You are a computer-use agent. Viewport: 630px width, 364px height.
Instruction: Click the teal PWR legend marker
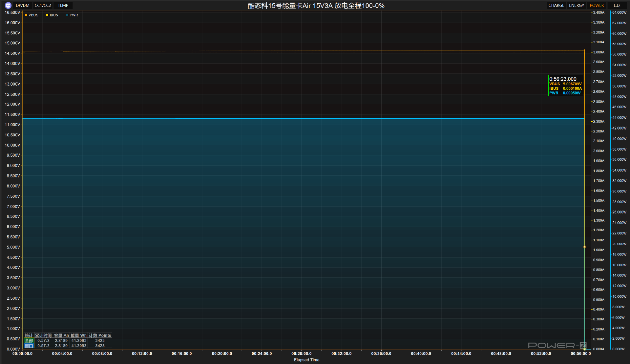[x=67, y=15]
